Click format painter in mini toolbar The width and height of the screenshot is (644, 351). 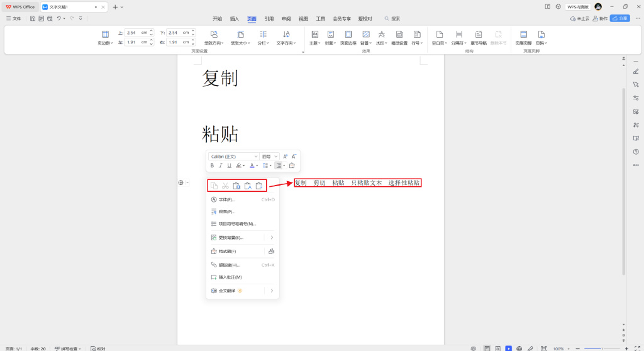292,165
